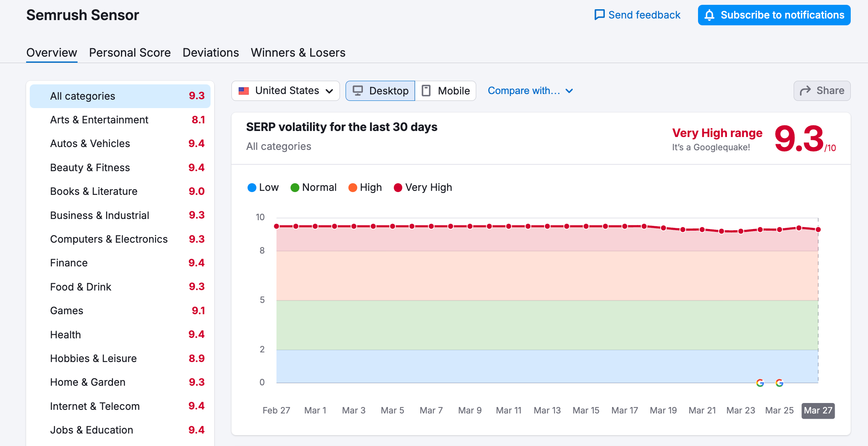Click the Send feedback speech bubble icon
The width and height of the screenshot is (868, 446).
tap(600, 15)
